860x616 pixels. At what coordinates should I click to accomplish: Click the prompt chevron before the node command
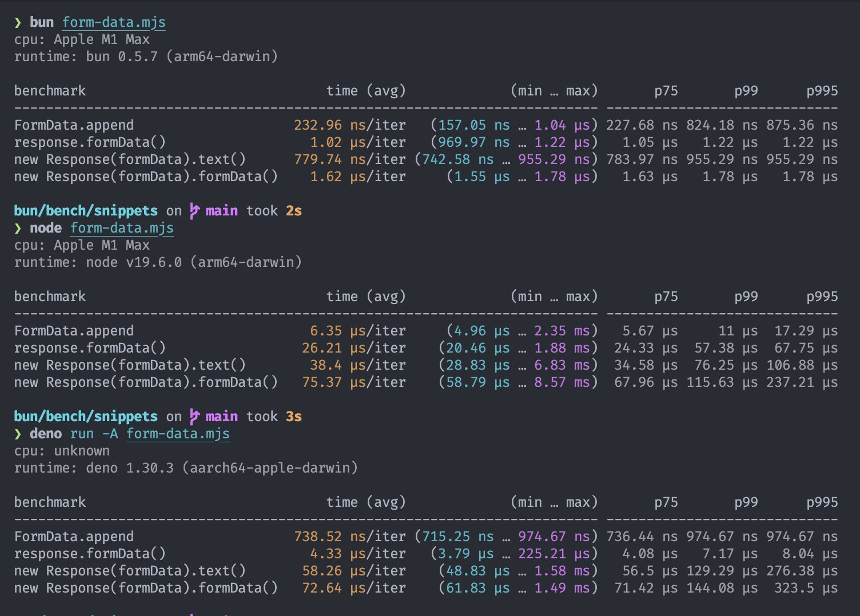tap(18, 228)
